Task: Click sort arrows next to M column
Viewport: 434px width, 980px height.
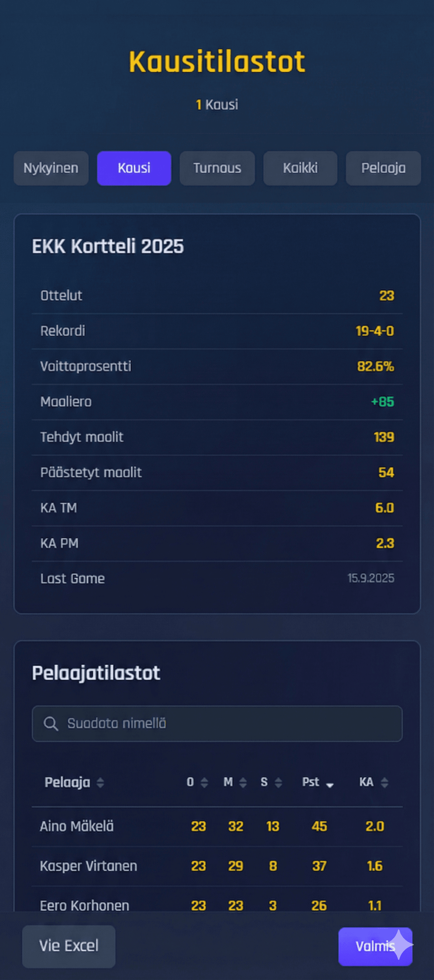Action: point(243,783)
